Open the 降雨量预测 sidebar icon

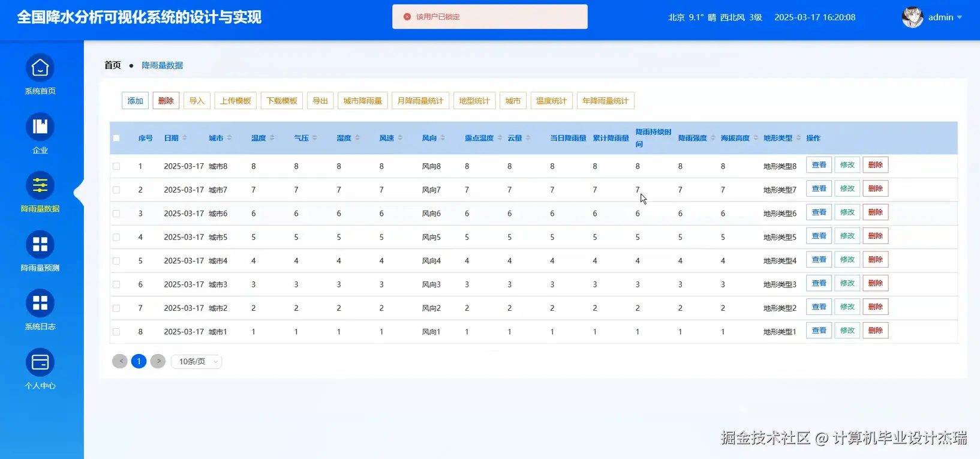coord(40,245)
